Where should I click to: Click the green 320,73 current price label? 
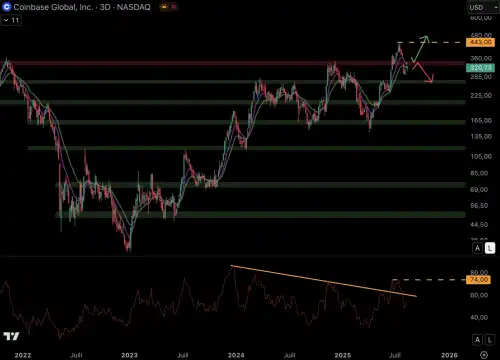click(480, 68)
